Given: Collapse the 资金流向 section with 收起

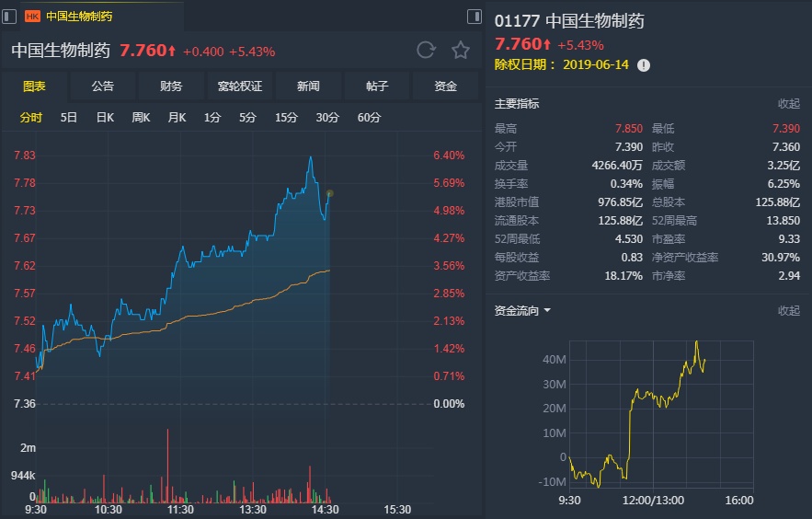Looking at the screenshot, I should tap(788, 311).
